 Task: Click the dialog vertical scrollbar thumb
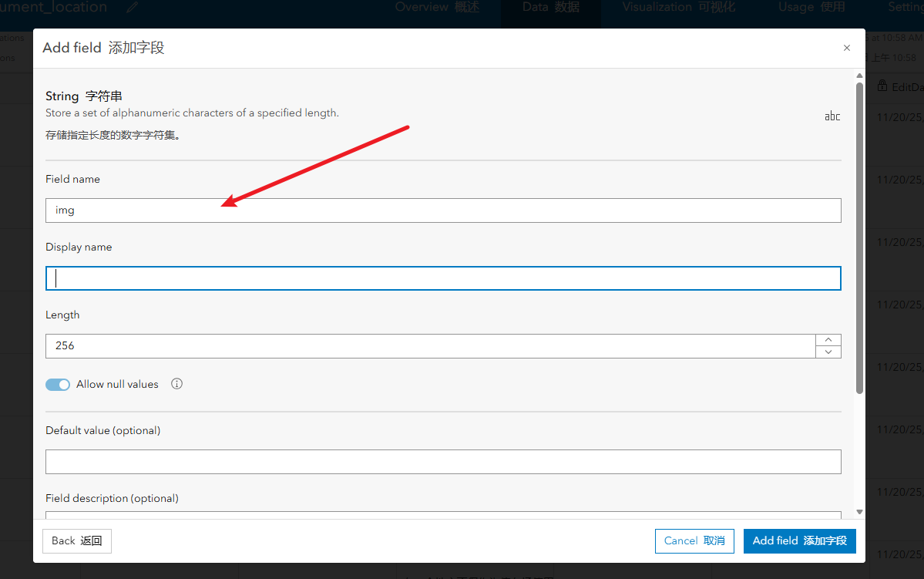pyautogui.click(x=859, y=237)
